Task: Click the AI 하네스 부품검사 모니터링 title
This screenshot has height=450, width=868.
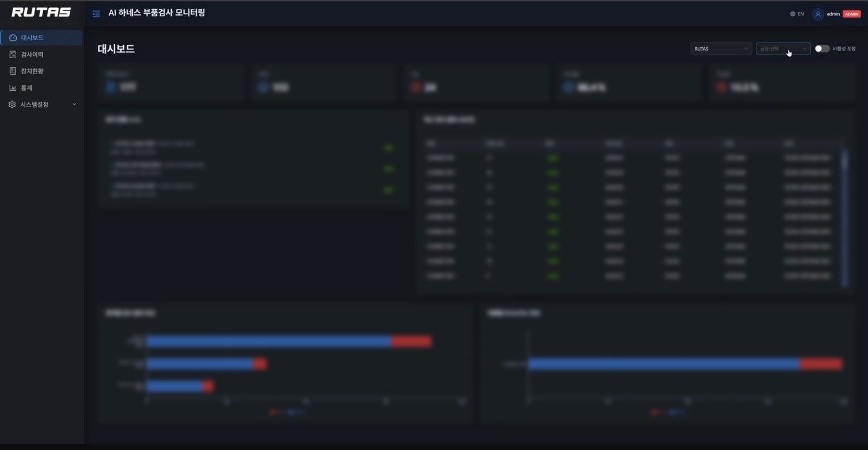Action: click(x=156, y=13)
